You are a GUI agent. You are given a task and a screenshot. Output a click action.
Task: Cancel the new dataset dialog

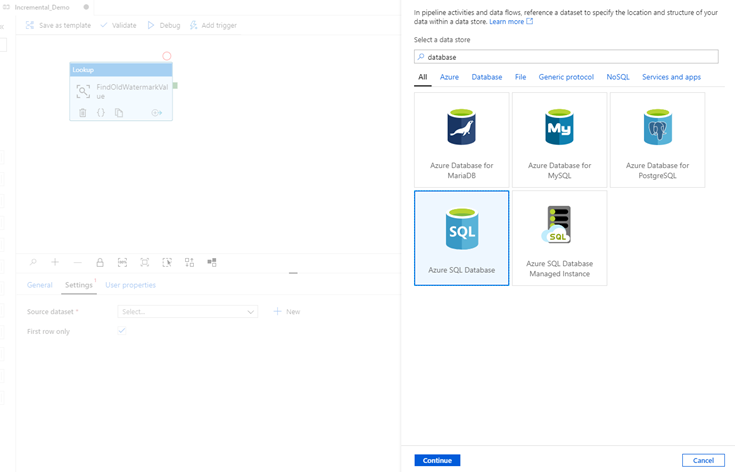click(x=703, y=460)
